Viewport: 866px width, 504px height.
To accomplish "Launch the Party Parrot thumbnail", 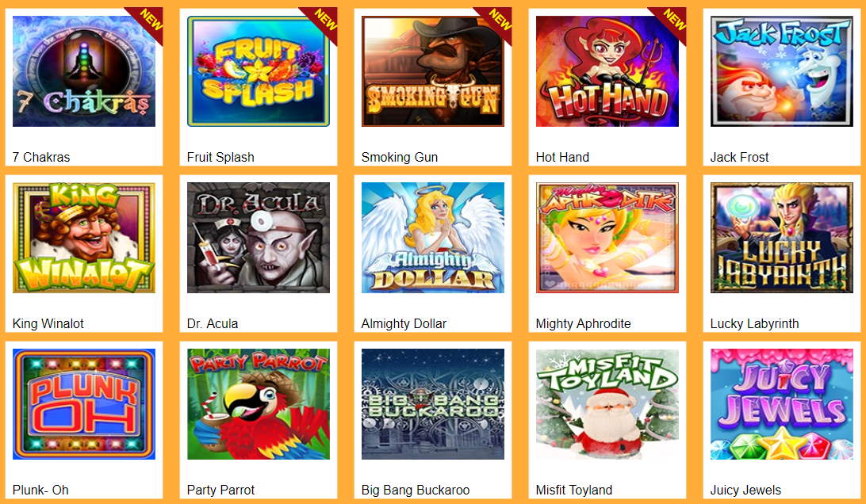I will click(259, 404).
